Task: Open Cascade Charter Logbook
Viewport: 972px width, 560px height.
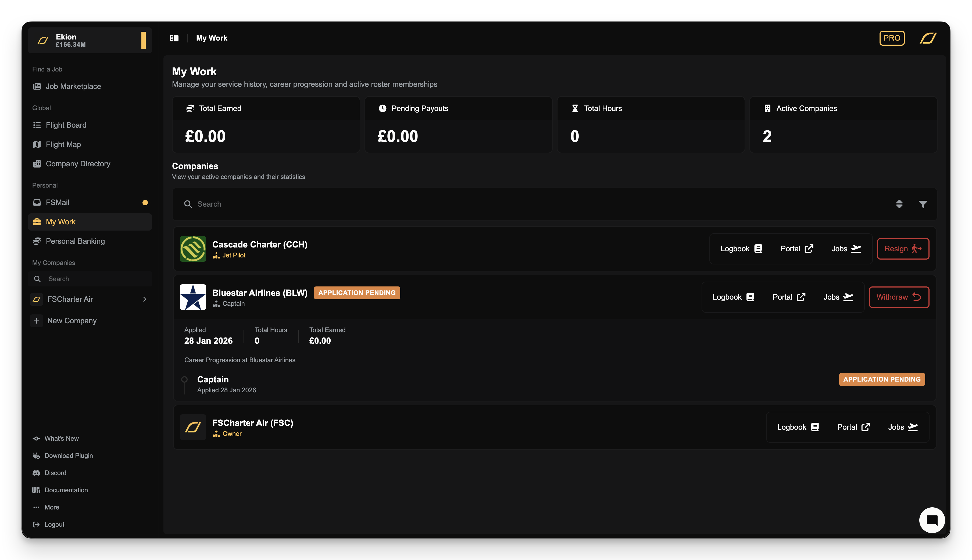Action: point(741,249)
